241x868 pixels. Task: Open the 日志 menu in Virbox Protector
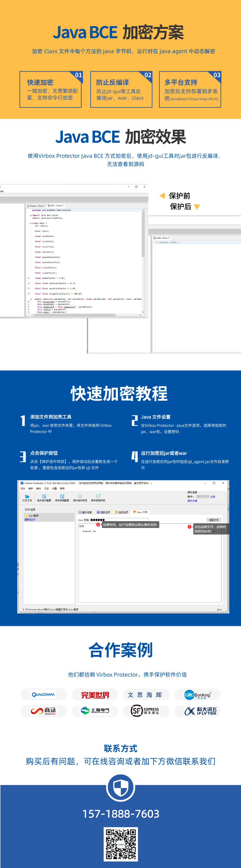click(x=47, y=488)
